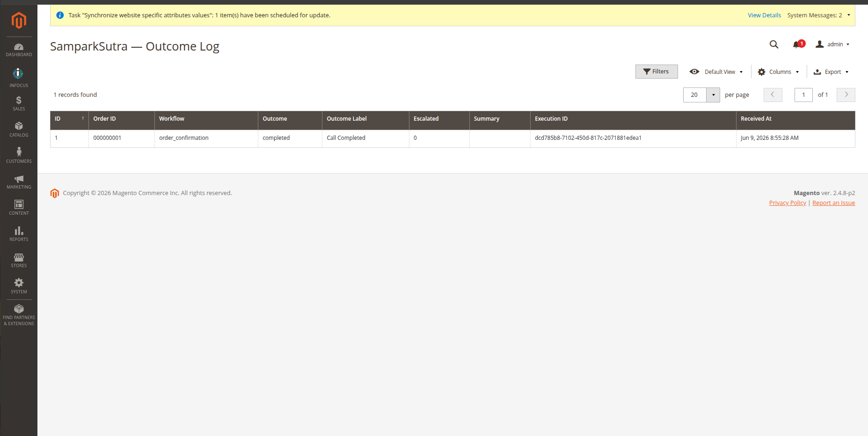Click the search magnifier icon

774,44
